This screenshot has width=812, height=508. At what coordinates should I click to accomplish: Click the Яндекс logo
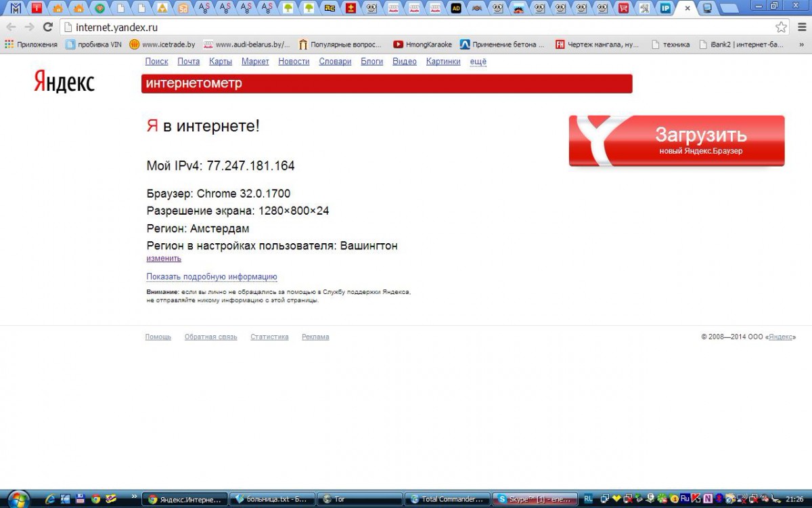pos(64,82)
